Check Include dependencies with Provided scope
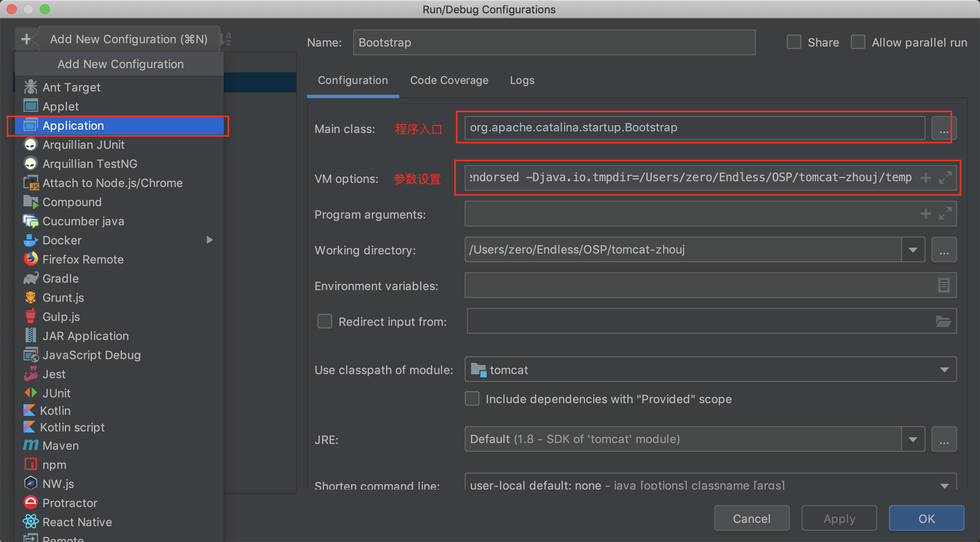 (x=472, y=399)
